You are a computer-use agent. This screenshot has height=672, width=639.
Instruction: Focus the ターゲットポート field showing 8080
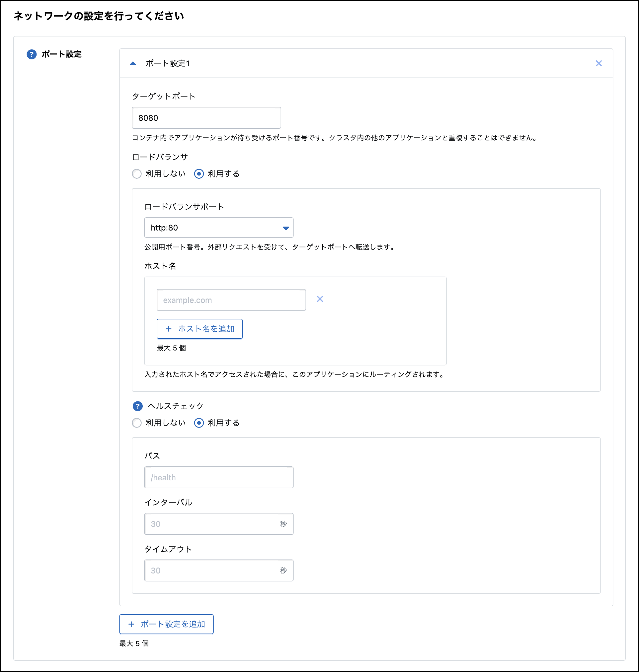click(206, 118)
